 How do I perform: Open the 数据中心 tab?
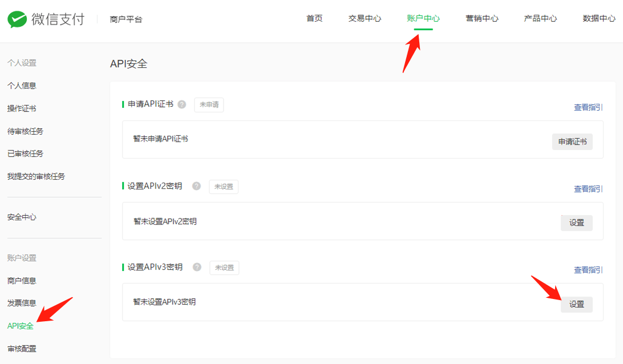(598, 18)
